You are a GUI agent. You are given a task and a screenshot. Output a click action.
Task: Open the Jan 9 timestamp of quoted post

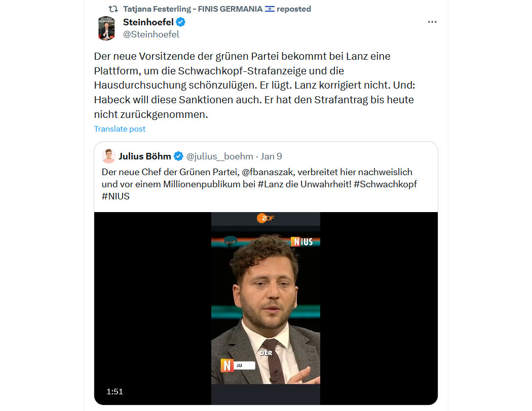(271, 156)
